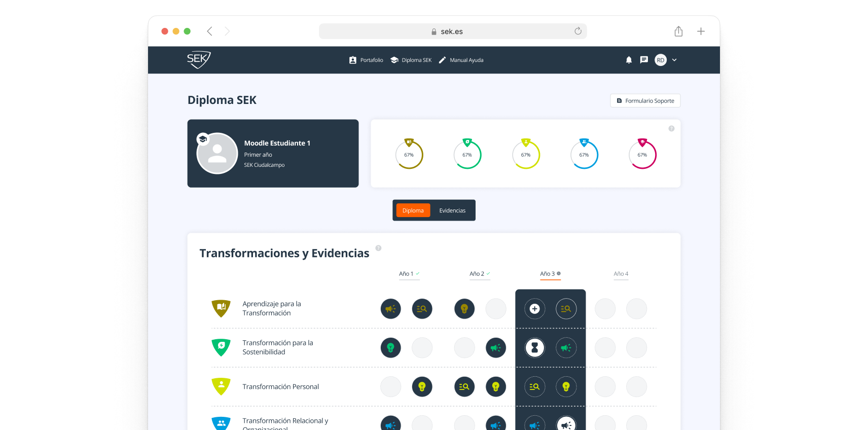This screenshot has width=868, height=430.
Task: Switch to Evidencias tab
Action: tap(452, 210)
